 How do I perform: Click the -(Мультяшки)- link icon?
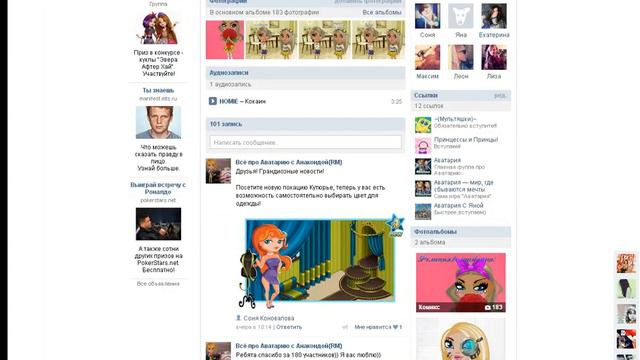(423, 125)
